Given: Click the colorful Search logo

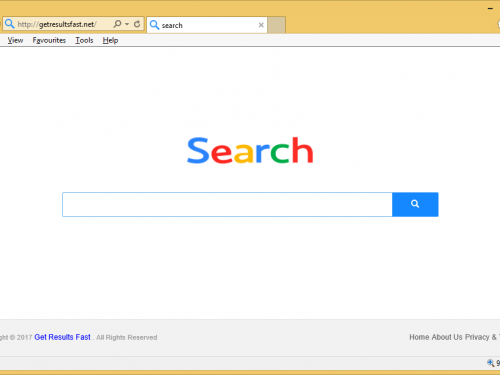Looking at the screenshot, I should click(x=250, y=151).
